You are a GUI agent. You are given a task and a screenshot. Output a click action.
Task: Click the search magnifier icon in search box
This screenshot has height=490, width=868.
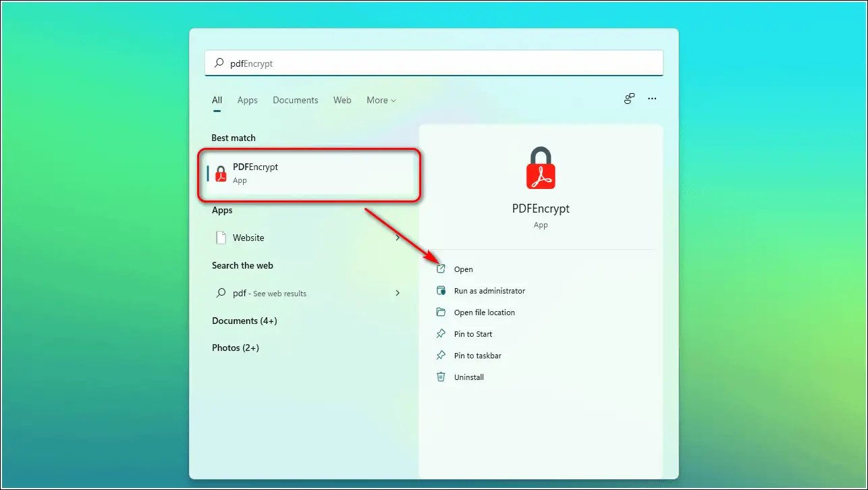point(219,63)
